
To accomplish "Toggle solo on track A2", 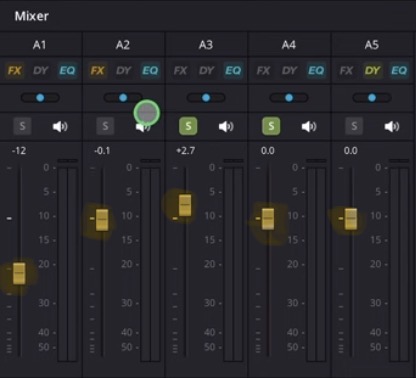I will (105, 126).
